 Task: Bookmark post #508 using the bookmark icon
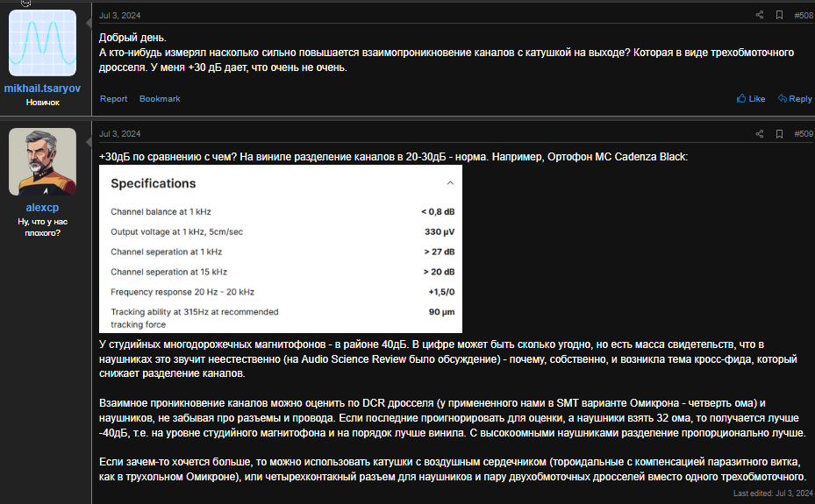pos(779,15)
